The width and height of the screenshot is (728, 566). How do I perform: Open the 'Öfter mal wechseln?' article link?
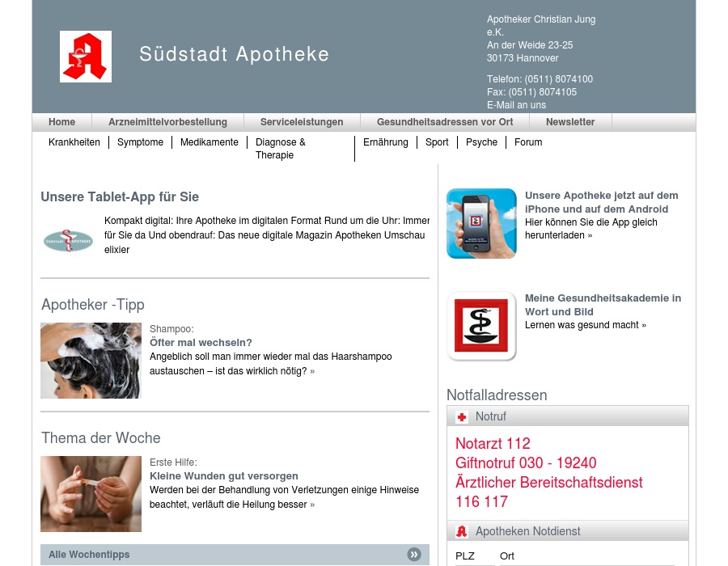click(x=201, y=343)
